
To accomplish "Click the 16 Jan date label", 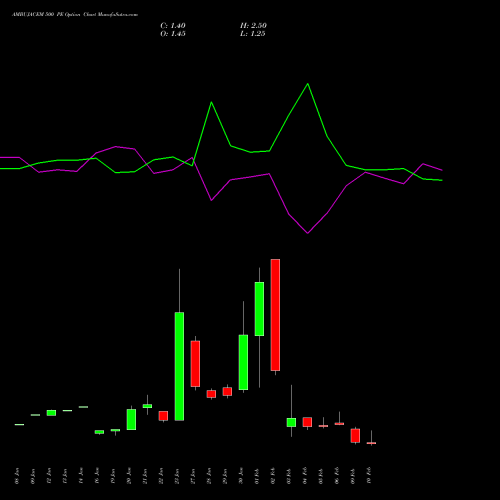I will (x=97, y=476).
